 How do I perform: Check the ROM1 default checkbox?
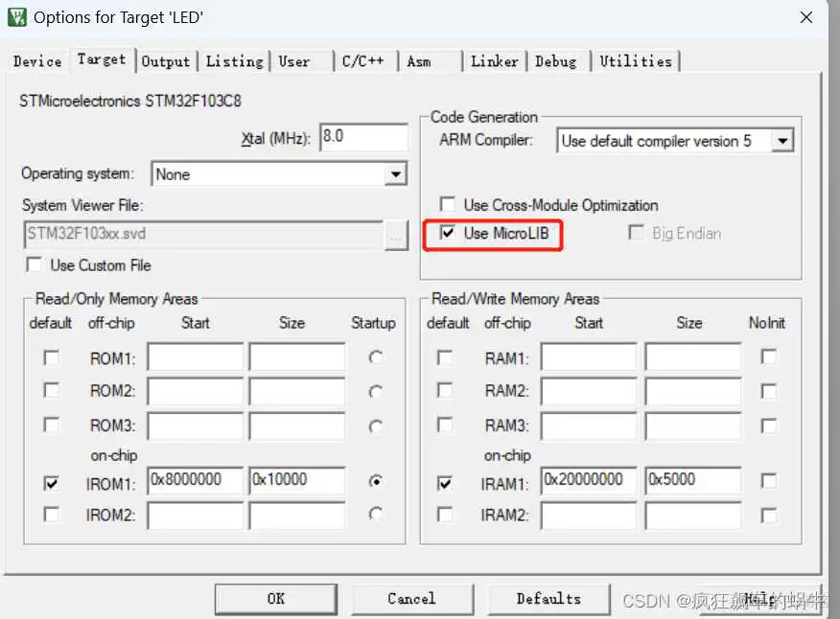[x=51, y=356]
